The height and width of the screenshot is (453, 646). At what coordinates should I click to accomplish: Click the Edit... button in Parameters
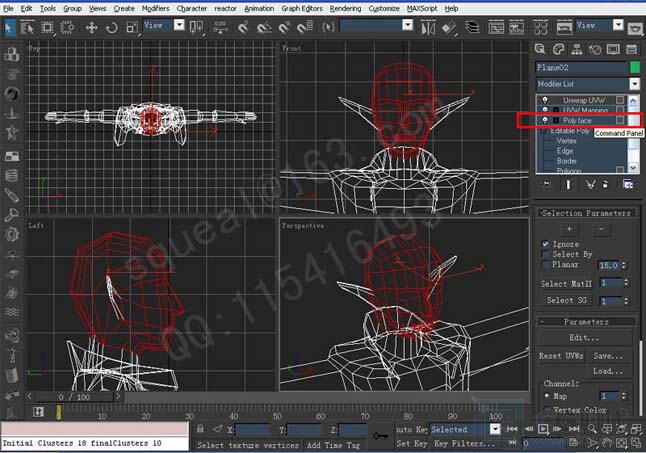[x=584, y=338]
